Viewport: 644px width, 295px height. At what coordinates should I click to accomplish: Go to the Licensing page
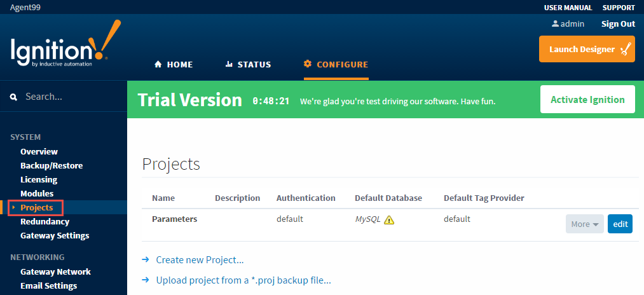click(x=39, y=179)
